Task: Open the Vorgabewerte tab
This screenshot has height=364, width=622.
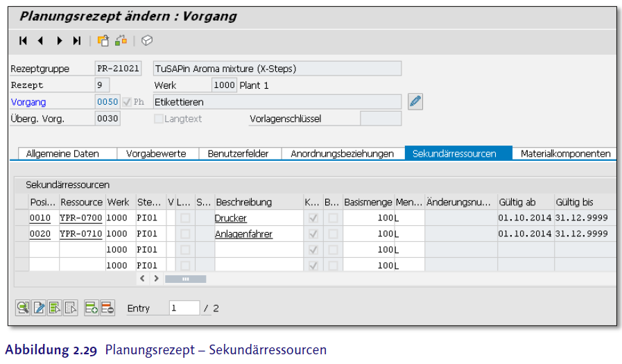Action: [157, 154]
